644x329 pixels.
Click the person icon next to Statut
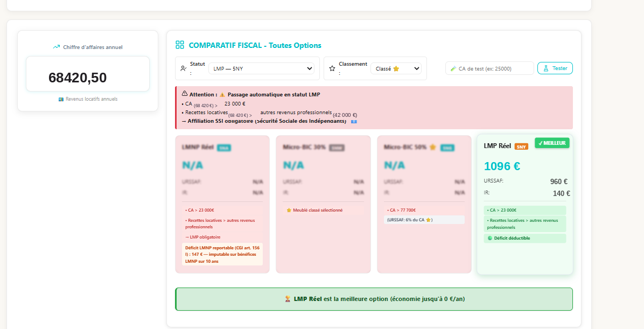(x=184, y=68)
